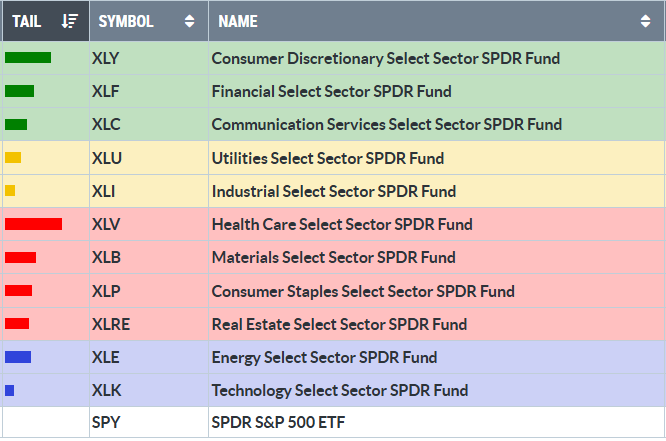Click the NAME column sort arrows
This screenshot has height=441, width=666.
click(x=645, y=21)
